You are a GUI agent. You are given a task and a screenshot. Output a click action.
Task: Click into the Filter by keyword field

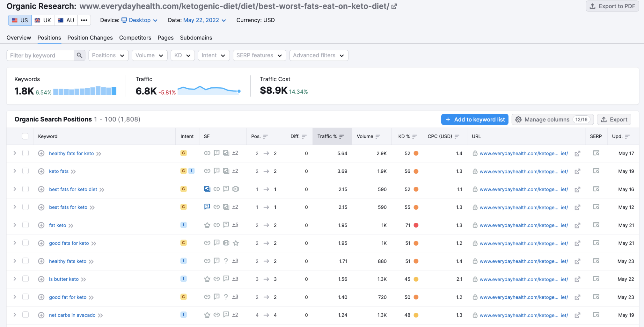coord(40,55)
